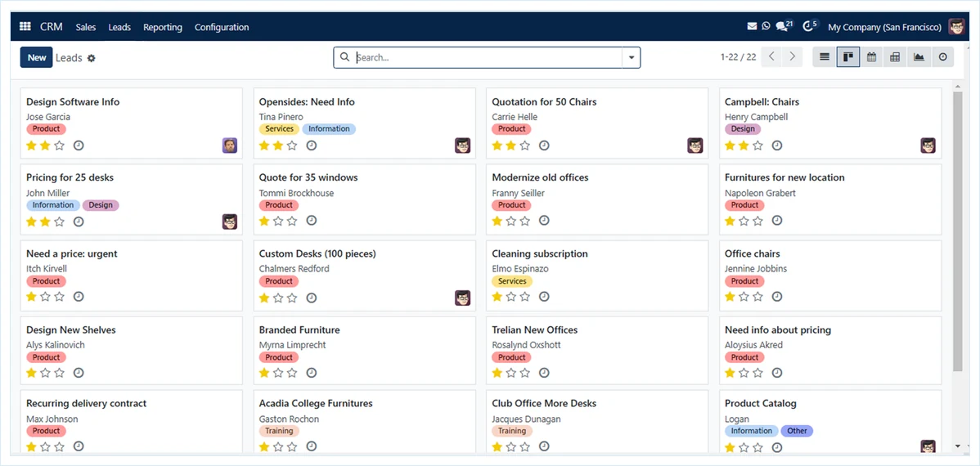The height and width of the screenshot is (466, 980).
Task: Open the Leads settings gear icon
Action: (x=92, y=58)
